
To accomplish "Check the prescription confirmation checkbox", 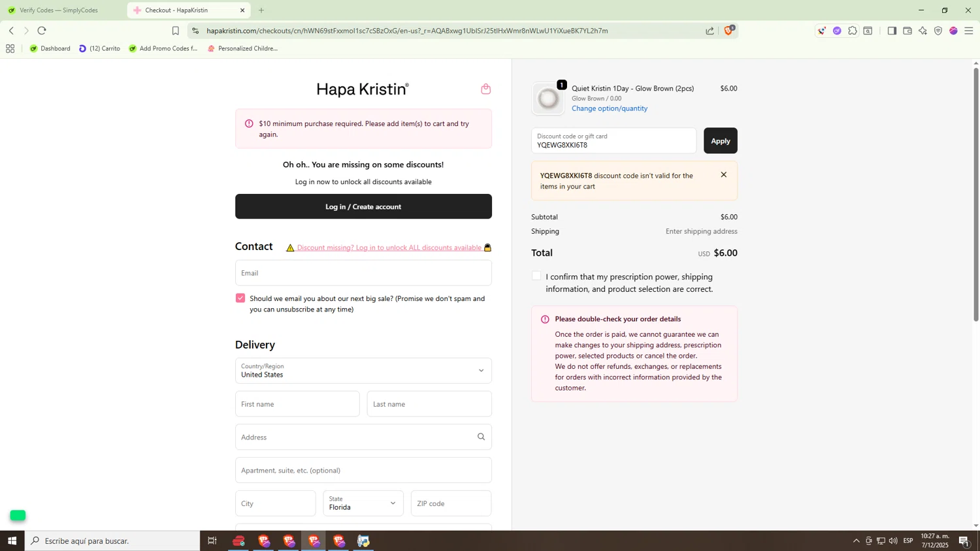I will (x=536, y=275).
